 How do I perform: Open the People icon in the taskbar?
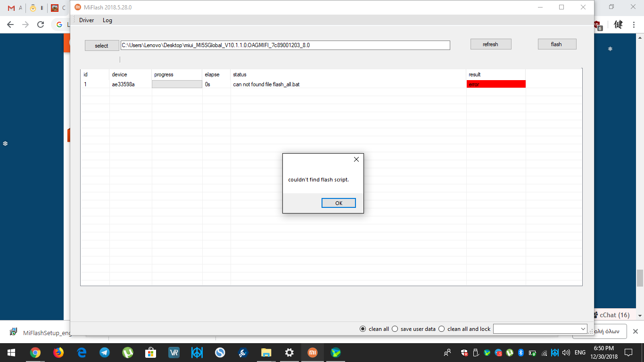pos(447,353)
